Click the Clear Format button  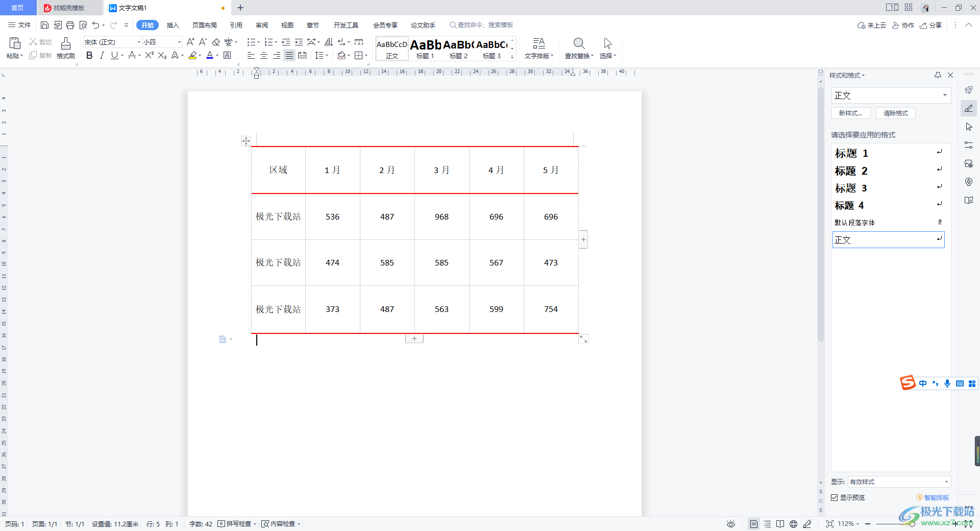(896, 113)
